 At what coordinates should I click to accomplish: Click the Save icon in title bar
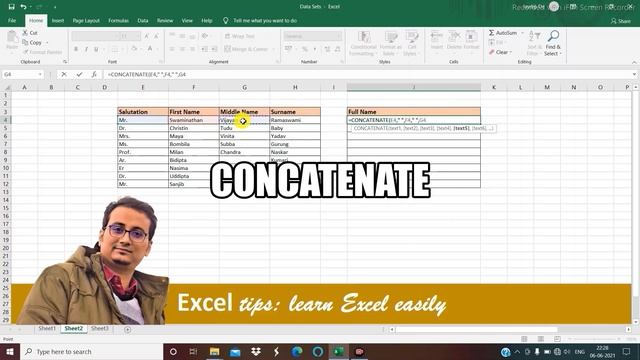tap(11, 7)
